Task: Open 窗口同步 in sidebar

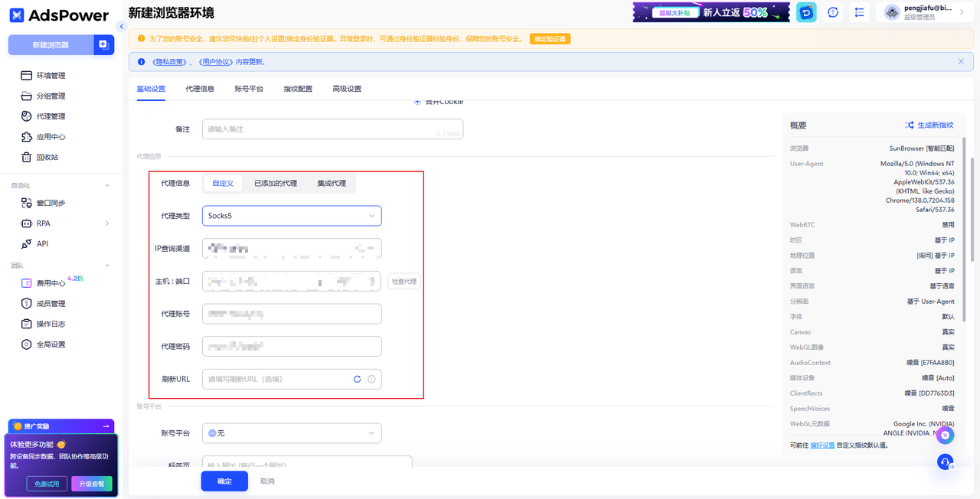Action: tap(51, 204)
